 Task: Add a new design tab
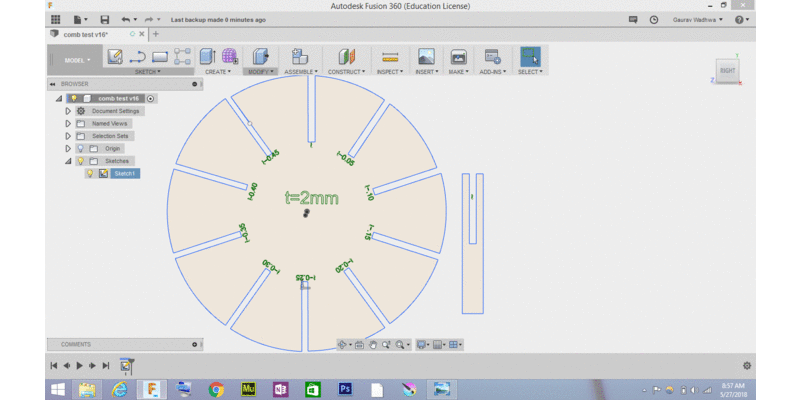click(156, 34)
